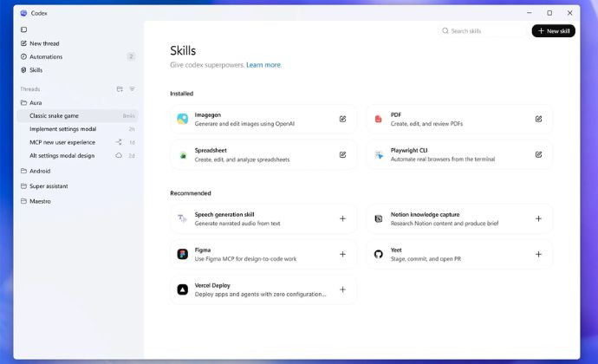The width and height of the screenshot is (598, 364).
Task: Start a New thread from sidebar
Action: pos(44,43)
